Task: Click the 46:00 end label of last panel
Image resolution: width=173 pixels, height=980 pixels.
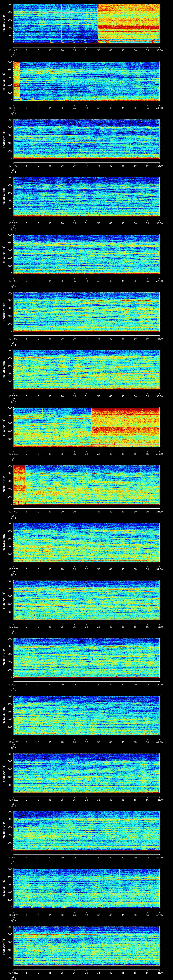Action: 160,972
